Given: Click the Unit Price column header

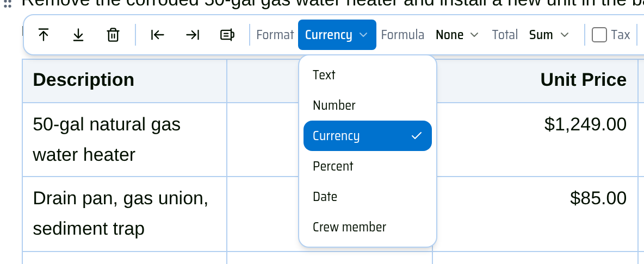Looking at the screenshot, I should 583,80.
